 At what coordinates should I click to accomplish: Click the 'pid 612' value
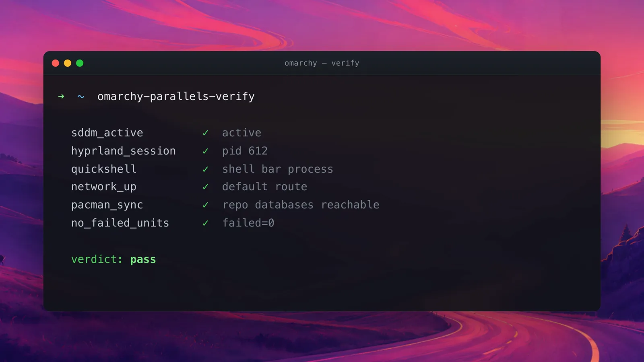pos(245,151)
